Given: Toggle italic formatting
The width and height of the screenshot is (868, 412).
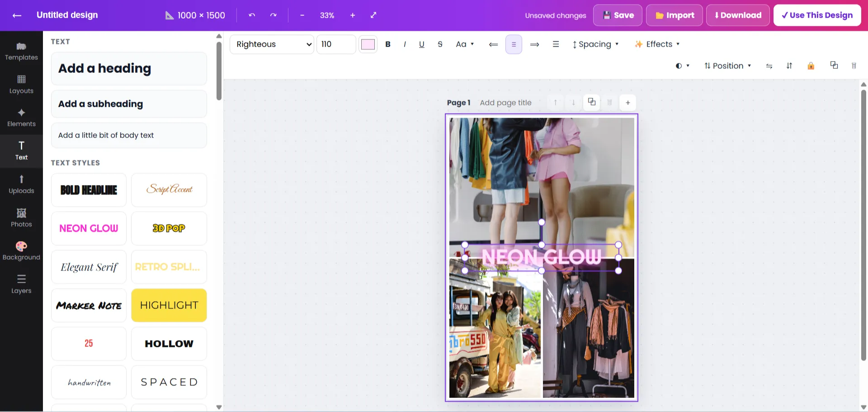Looking at the screenshot, I should (x=405, y=44).
